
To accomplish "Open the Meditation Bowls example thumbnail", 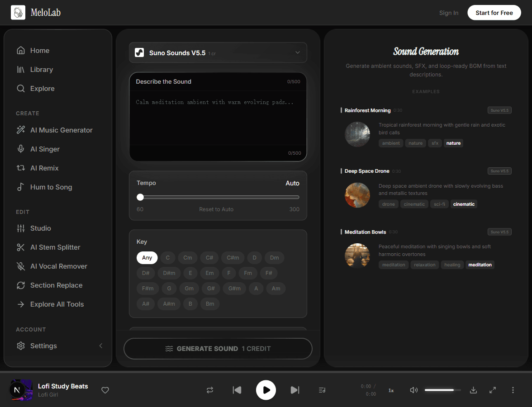I will point(357,256).
